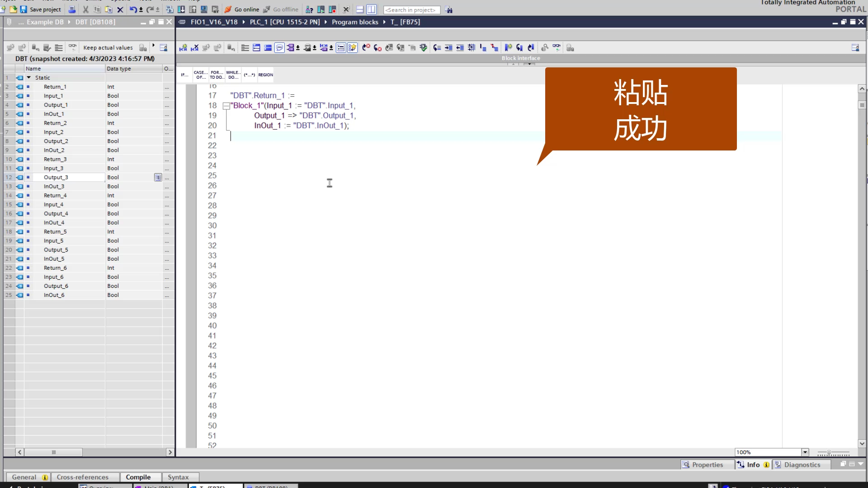
Task: Open the Diagnostics tab
Action: pos(802,465)
